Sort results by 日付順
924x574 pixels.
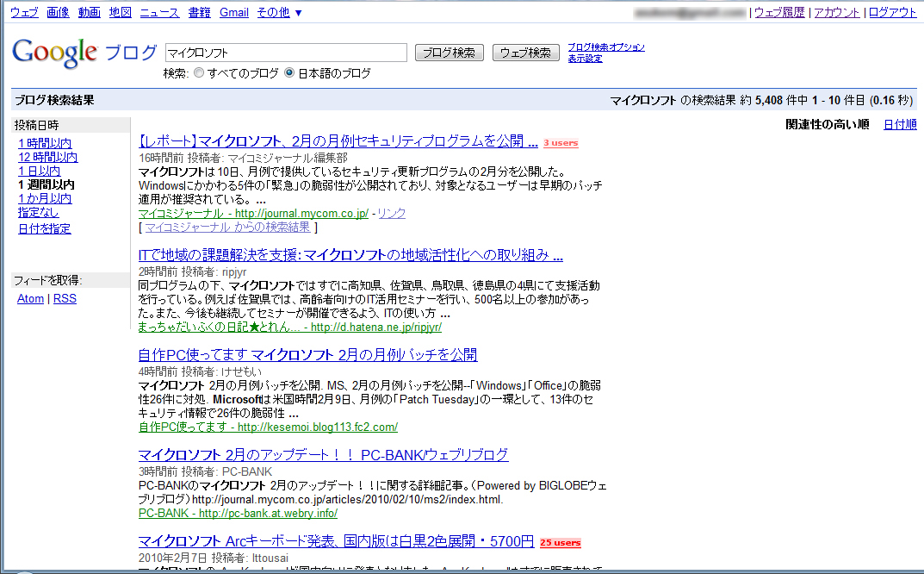900,124
